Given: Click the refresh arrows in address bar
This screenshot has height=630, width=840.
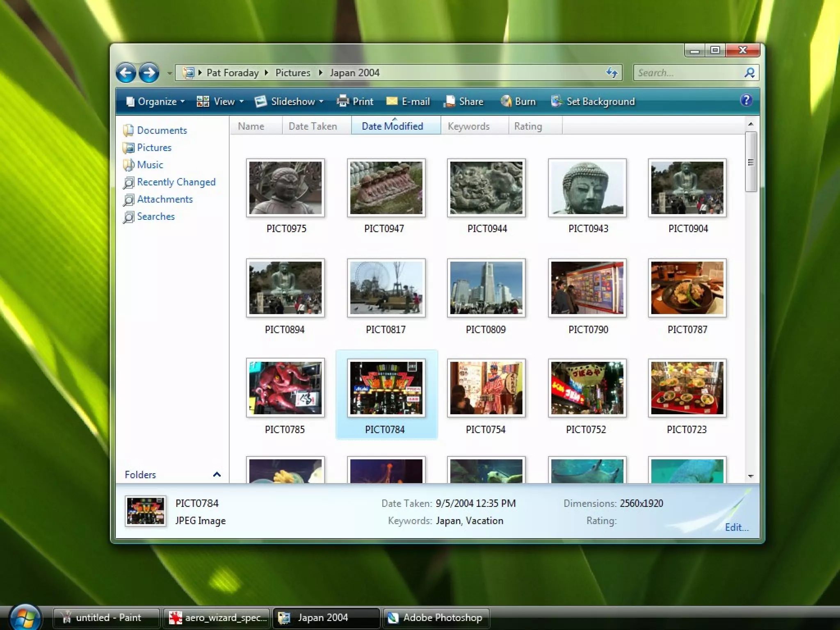Looking at the screenshot, I should point(612,73).
